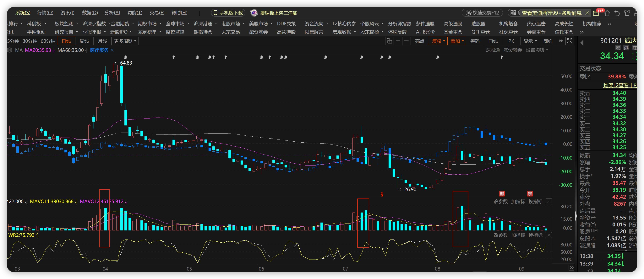Expand the 复权 dropdown

[438, 41]
